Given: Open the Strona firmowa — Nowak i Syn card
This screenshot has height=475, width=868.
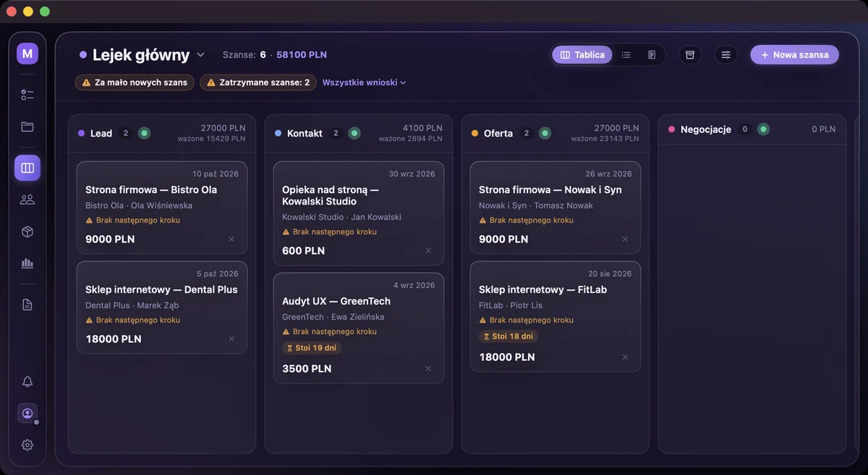Looking at the screenshot, I should tap(556, 207).
